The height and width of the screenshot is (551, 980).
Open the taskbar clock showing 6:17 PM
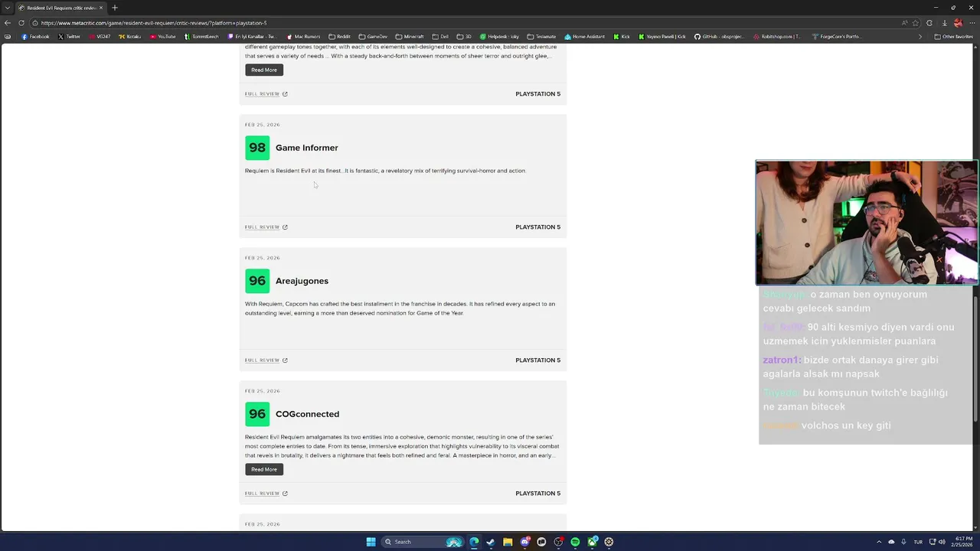(963, 542)
